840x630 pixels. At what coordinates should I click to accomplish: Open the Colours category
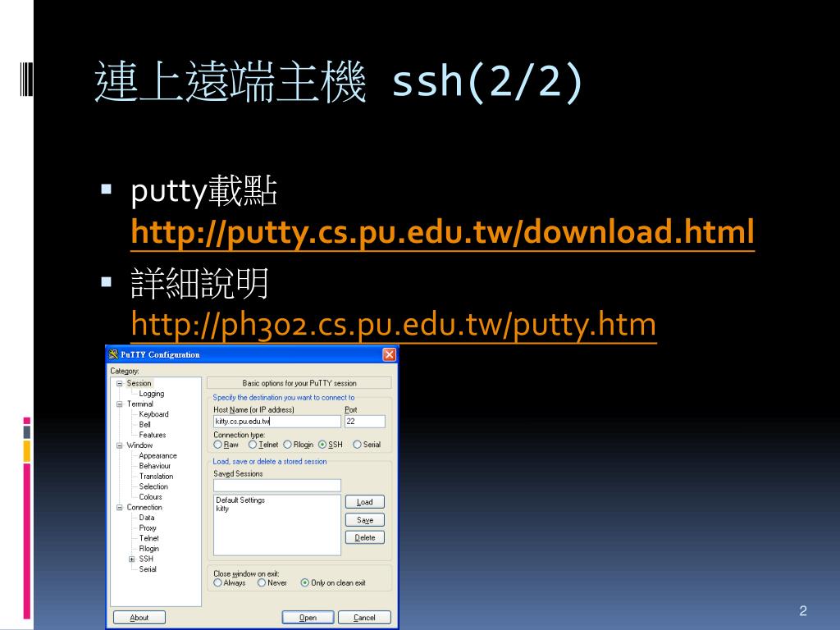pyautogui.click(x=151, y=496)
